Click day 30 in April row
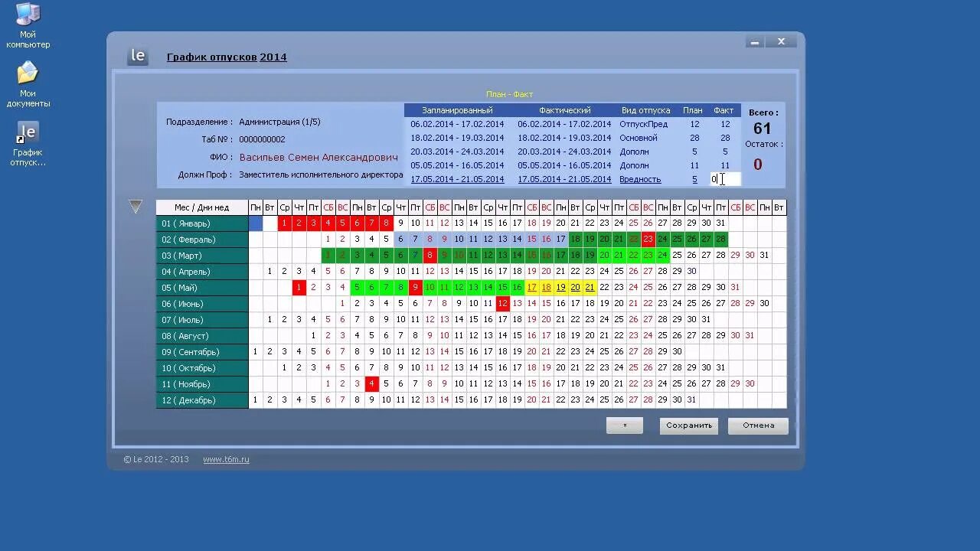Image resolution: width=980 pixels, height=551 pixels. 691,272
